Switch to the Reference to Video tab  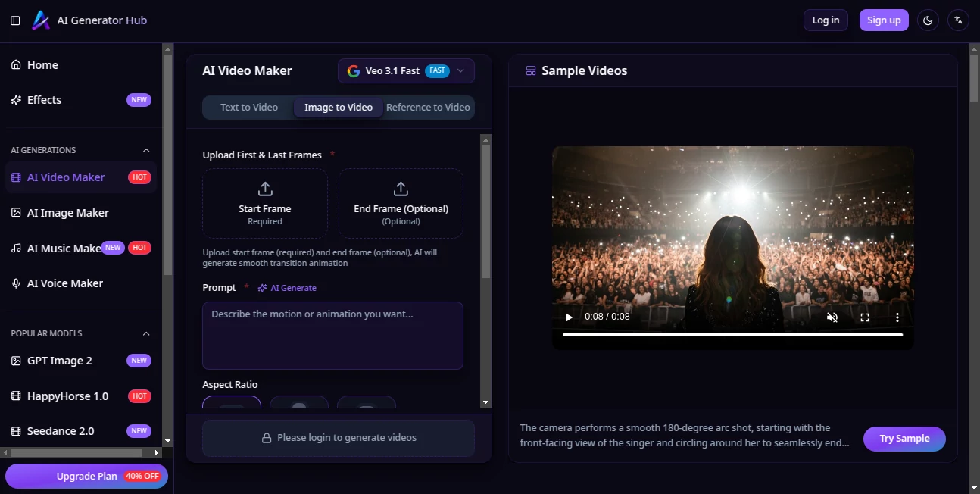pyautogui.click(x=428, y=108)
